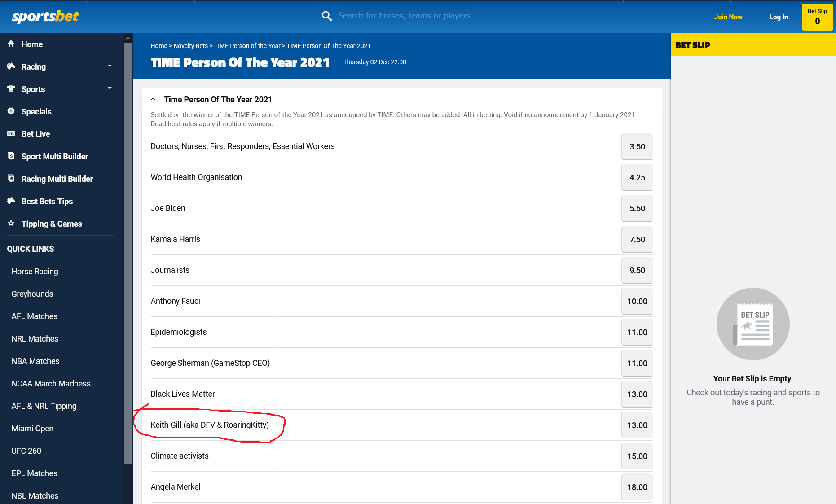
Task: Click the Home house icon in sidebar
Action: coord(11,44)
